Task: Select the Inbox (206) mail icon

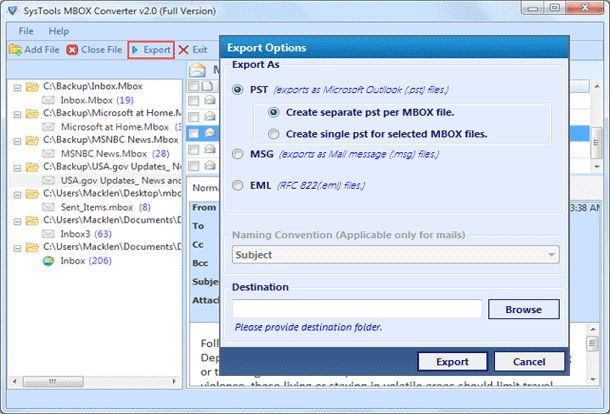Action: tap(48, 261)
